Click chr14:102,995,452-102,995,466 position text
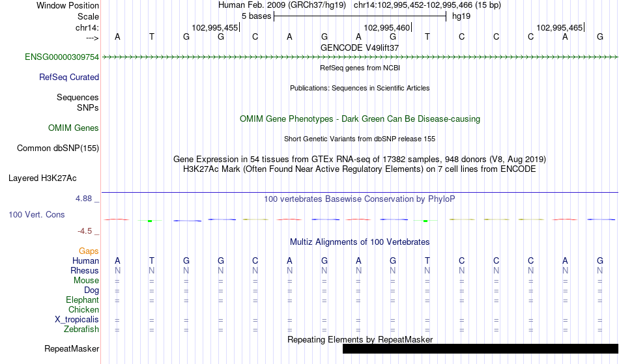 [x=427, y=5]
